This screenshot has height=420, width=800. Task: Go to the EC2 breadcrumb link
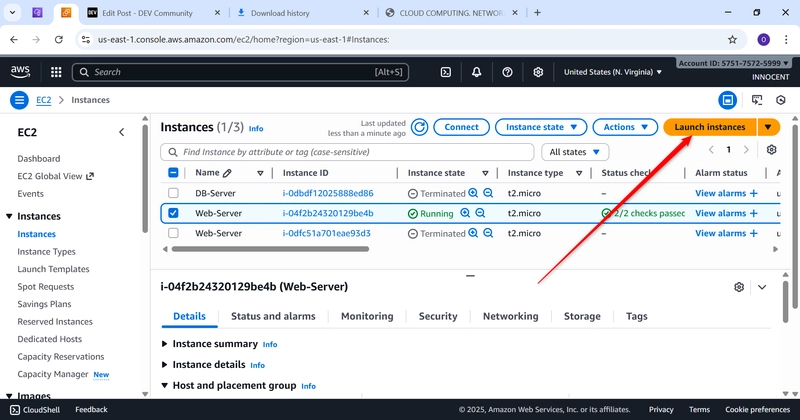(44, 100)
